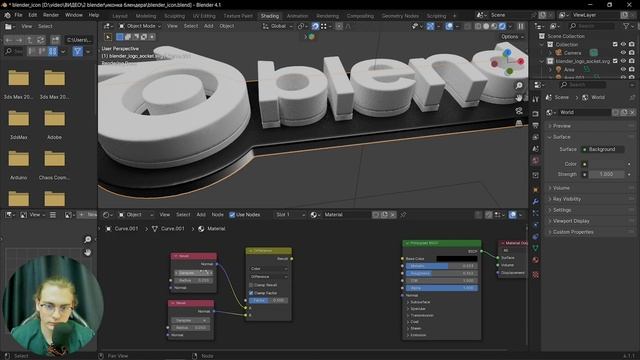Image resolution: width=640 pixels, height=360 pixels.
Task: Click the outliner filter funnel icon
Action: [626, 26]
